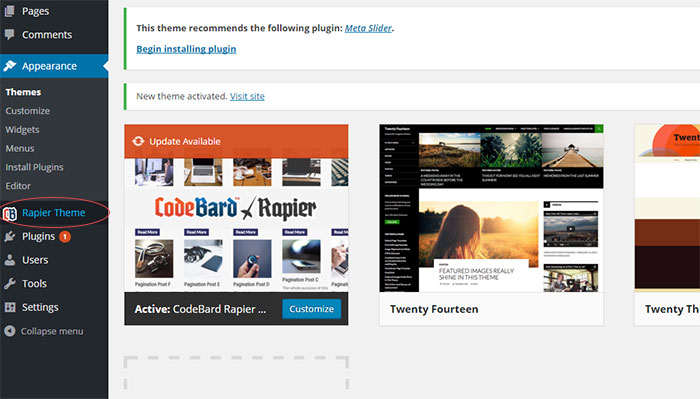Image resolution: width=700 pixels, height=399 pixels.
Task: Click the Rapier Theme shield icon
Action: (10, 213)
